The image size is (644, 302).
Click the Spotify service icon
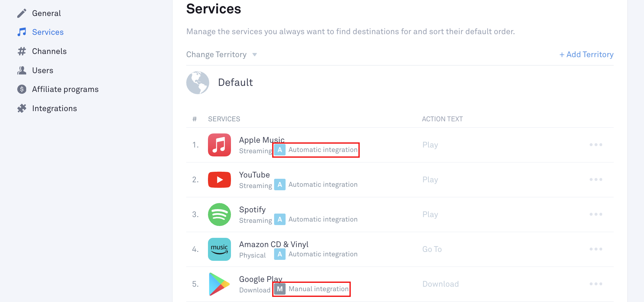click(x=219, y=215)
